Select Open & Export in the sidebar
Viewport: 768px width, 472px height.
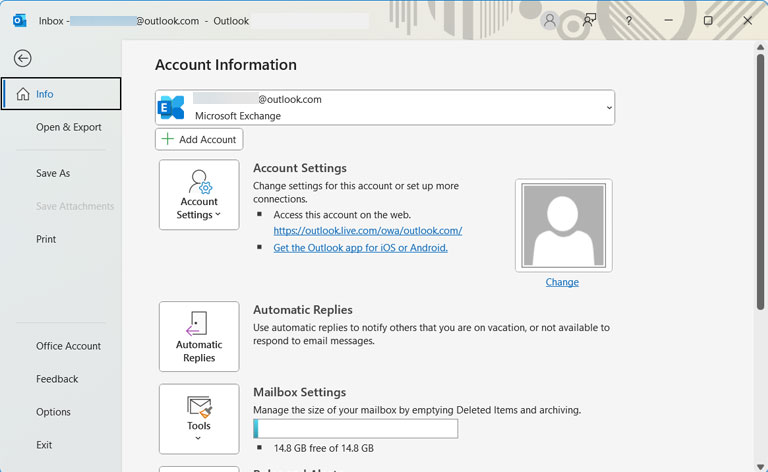(x=69, y=127)
